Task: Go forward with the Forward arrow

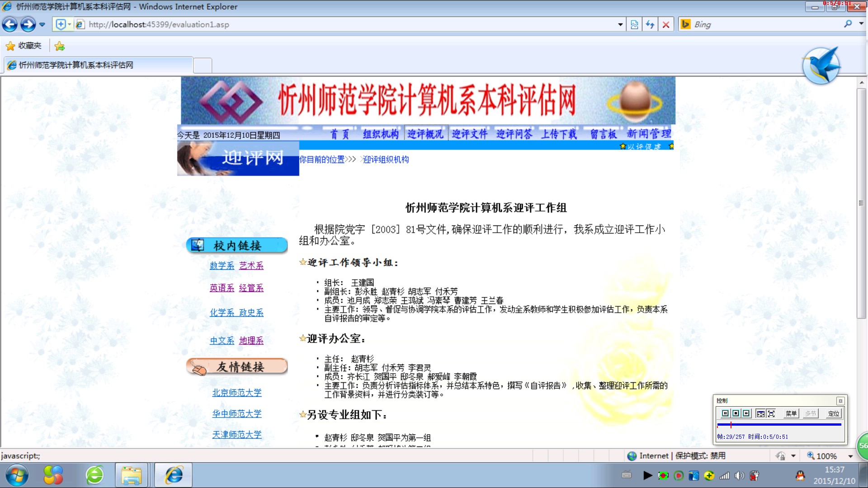Action: point(28,24)
